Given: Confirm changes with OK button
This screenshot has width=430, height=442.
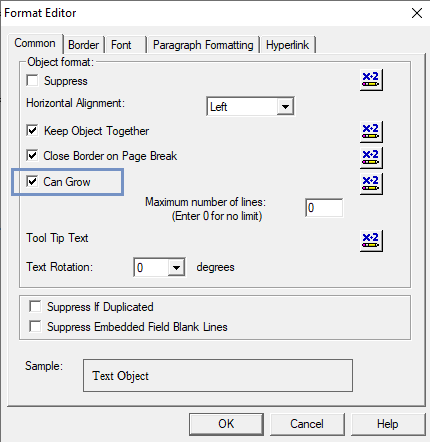Looking at the screenshot, I should [x=226, y=424].
